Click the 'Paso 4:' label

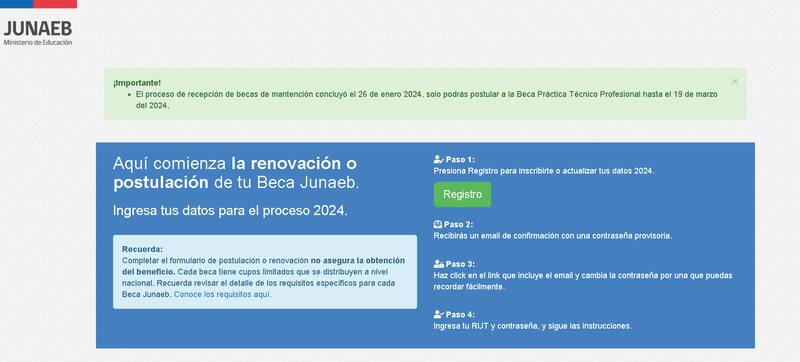tap(460, 315)
